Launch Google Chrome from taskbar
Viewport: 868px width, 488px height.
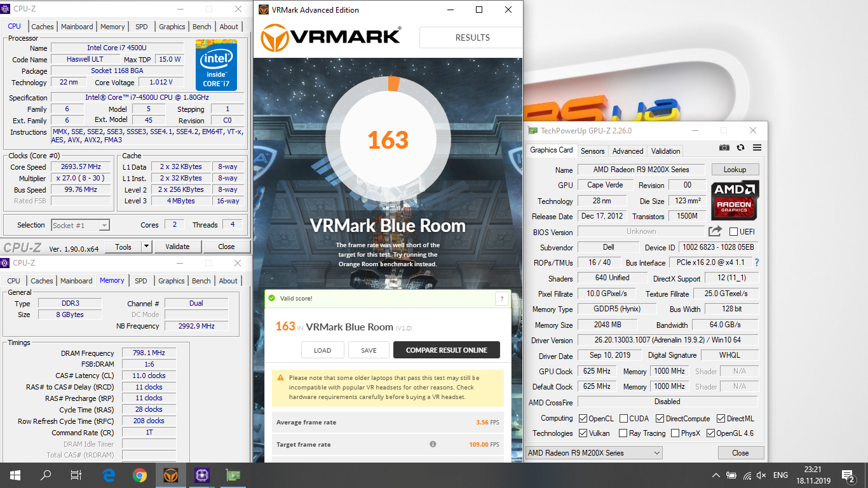pyautogui.click(x=140, y=475)
